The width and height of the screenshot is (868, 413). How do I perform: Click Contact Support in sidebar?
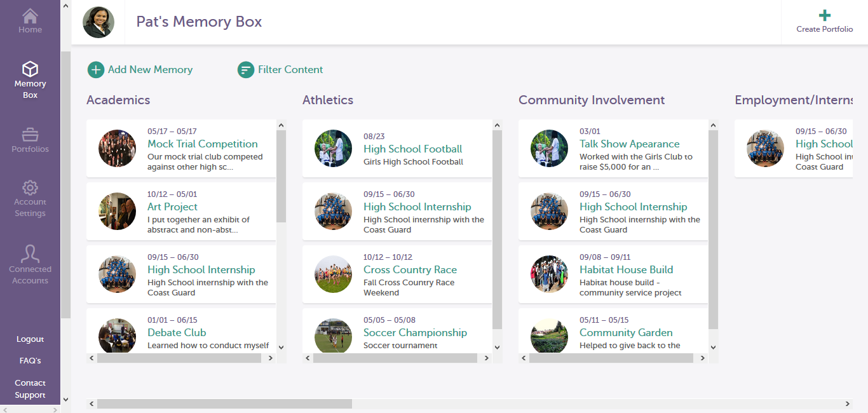[x=30, y=389]
